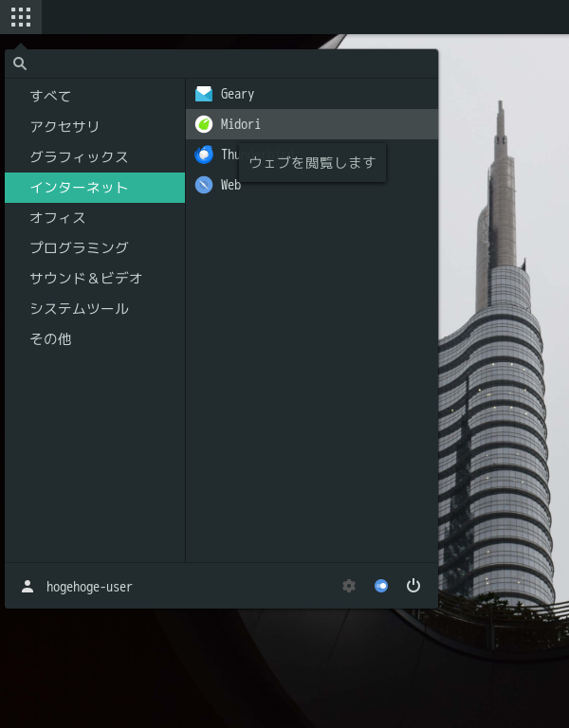Image resolution: width=569 pixels, height=728 pixels.
Task: Click the hogehoge-user avatar icon
Action: coord(28,587)
